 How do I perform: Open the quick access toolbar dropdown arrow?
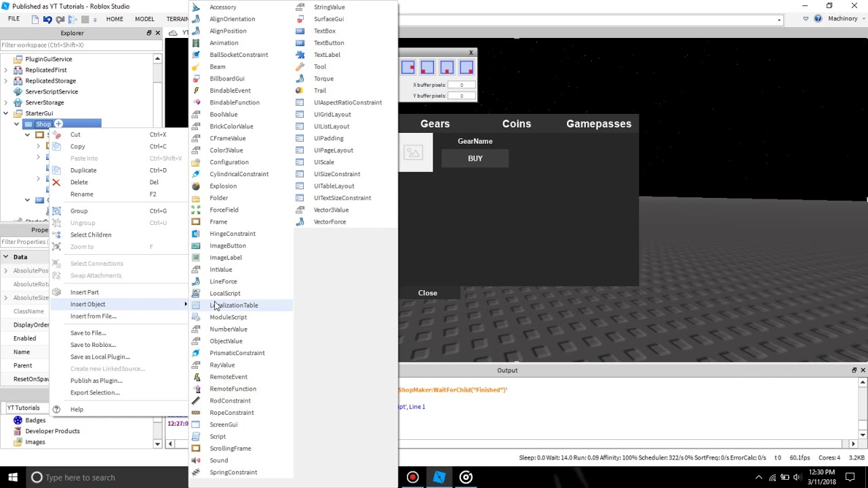pyautogui.click(x=95, y=20)
